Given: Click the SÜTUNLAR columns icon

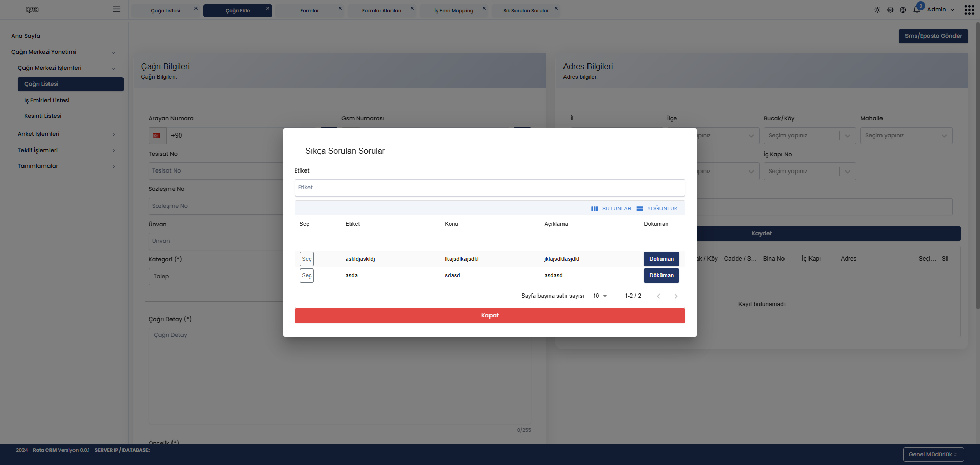Looking at the screenshot, I should coord(594,209).
